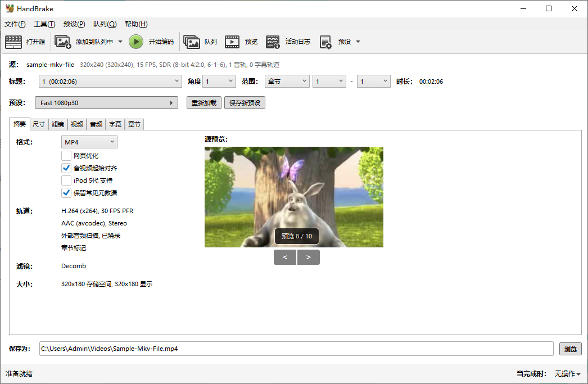Enable iPod 5代 支持
Screen dimensions: 588x384
tap(66, 180)
